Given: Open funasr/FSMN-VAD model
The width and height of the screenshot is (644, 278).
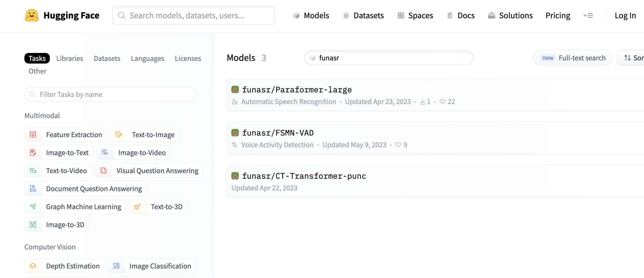Looking at the screenshot, I should tap(278, 133).
